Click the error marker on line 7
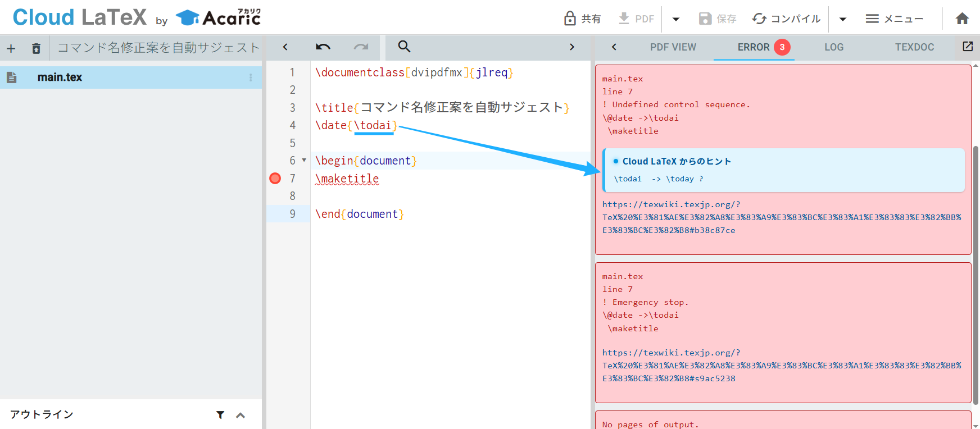 pos(275,179)
